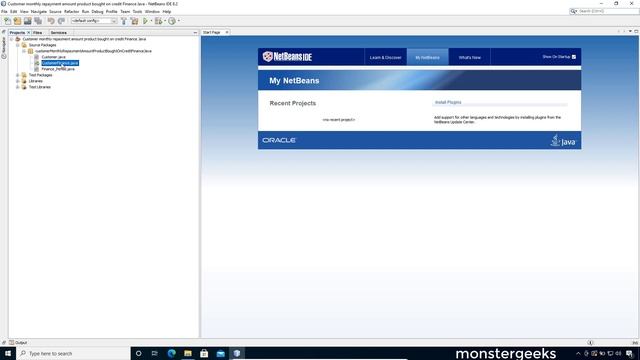The image size is (640, 360).
Task: Open the Source menu
Action: 55,11
